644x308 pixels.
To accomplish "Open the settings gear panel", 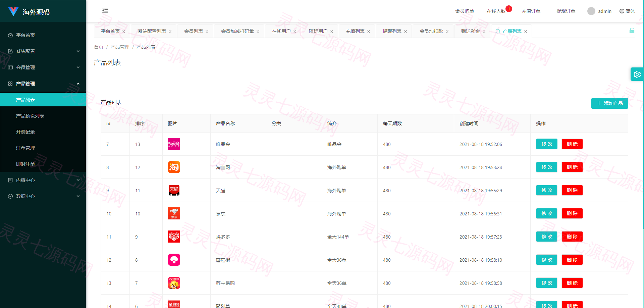I will coord(637,74).
